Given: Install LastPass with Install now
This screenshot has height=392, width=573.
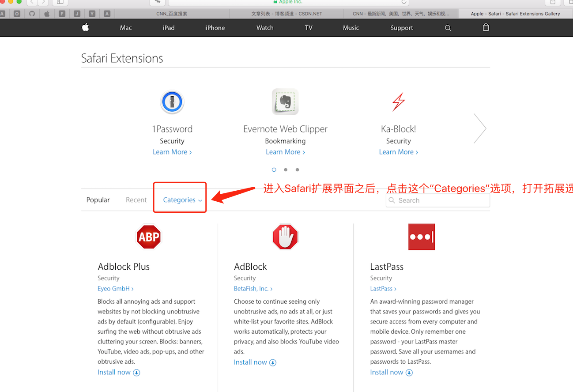Looking at the screenshot, I should pyautogui.click(x=387, y=372).
